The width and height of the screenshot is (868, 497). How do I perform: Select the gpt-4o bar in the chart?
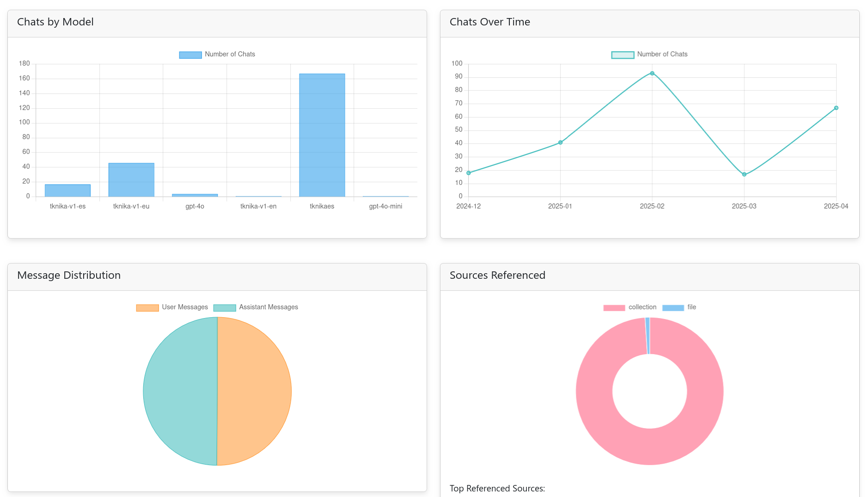(195, 195)
